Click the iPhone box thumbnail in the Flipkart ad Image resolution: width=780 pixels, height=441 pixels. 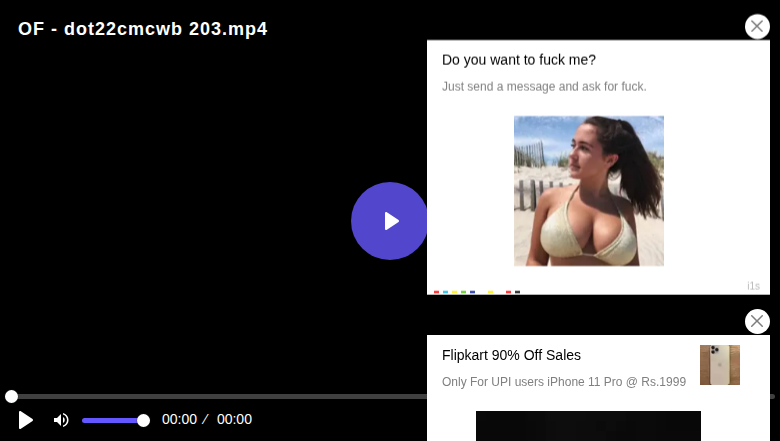720,365
